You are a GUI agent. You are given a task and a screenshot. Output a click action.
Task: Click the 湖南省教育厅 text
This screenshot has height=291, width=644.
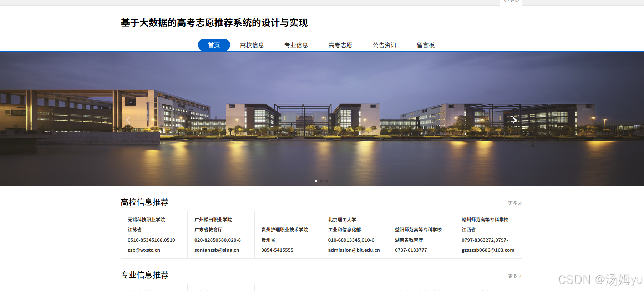409,240
